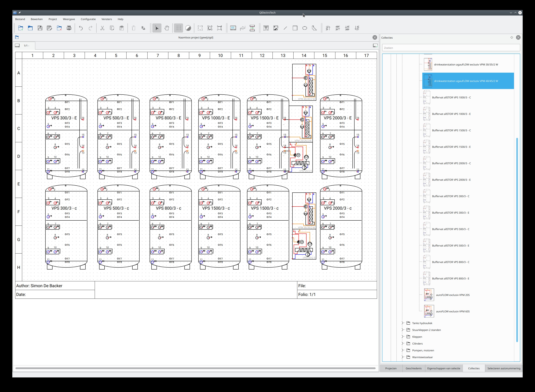Expand the Tanks hydrauliek folder
Viewport: 535px width, 392px height.
(x=402, y=323)
